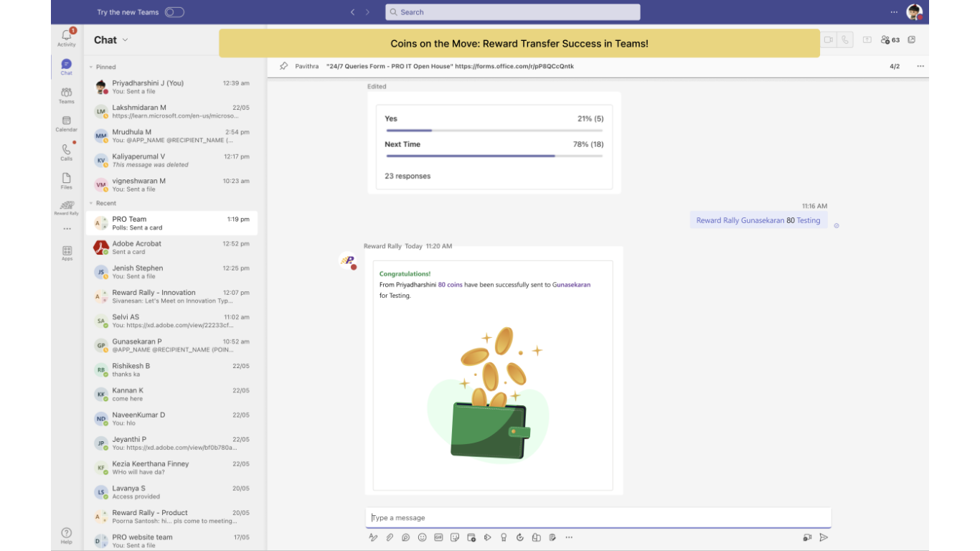Viewport: 980px width, 551px height.
Task: Show more apps via sidebar ellipsis
Action: [x=67, y=229]
